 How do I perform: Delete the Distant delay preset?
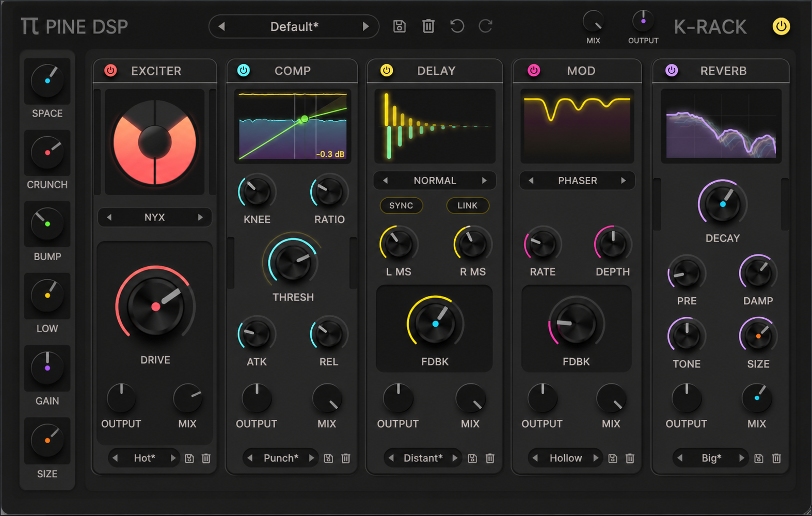[490, 458]
